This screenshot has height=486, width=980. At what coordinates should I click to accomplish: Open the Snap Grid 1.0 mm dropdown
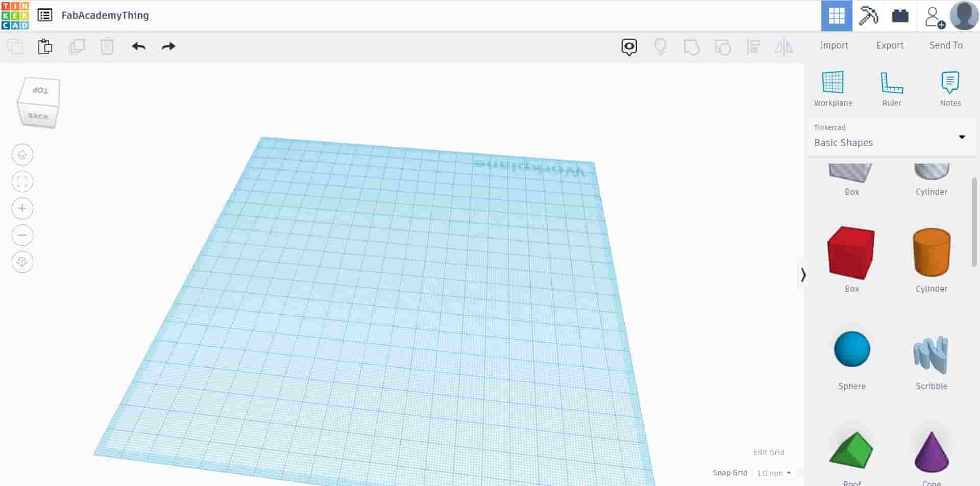pyautogui.click(x=774, y=473)
